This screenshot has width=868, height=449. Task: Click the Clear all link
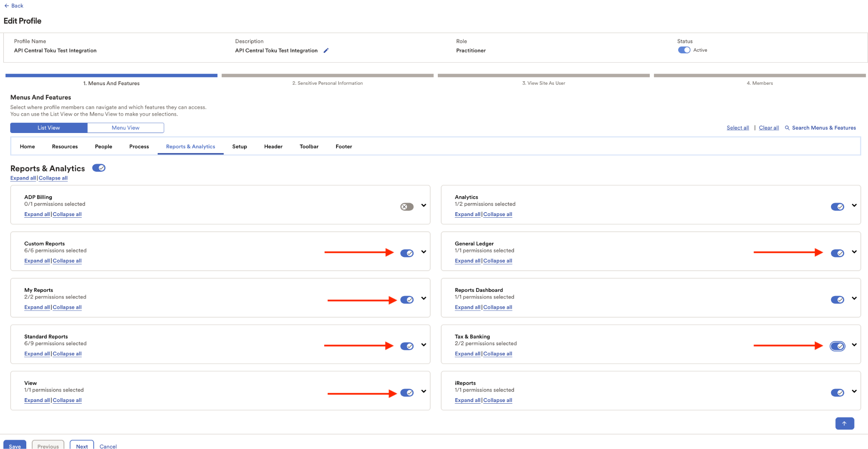pyautogui.click(x=769, y=128)
